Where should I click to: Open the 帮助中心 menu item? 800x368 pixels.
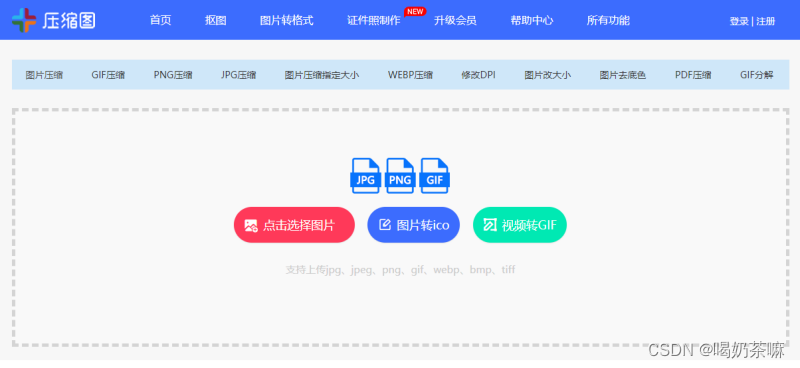[x=532, y=20]
